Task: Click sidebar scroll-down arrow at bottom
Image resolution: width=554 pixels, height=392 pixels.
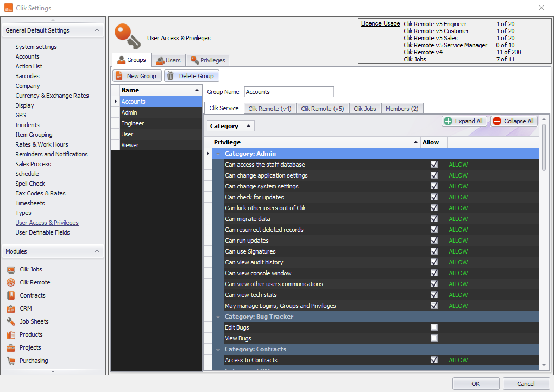Action: click(x=53, y=372)
